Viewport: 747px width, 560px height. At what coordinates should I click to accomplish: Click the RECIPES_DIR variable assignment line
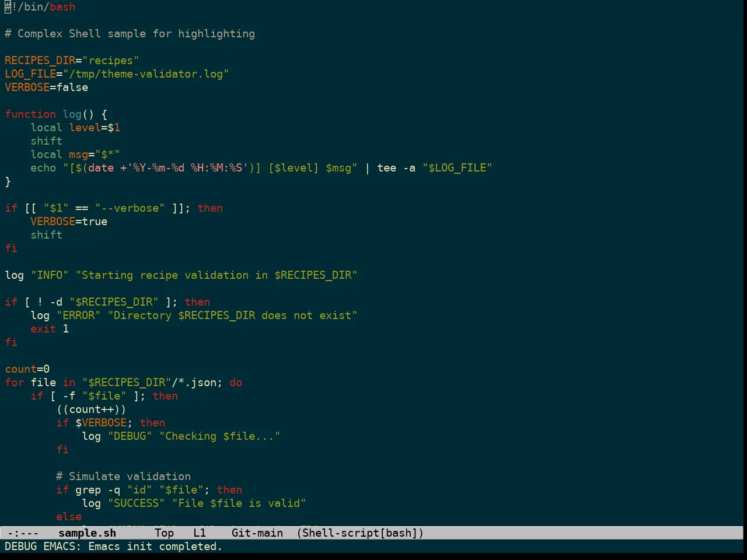click(72, 61)
